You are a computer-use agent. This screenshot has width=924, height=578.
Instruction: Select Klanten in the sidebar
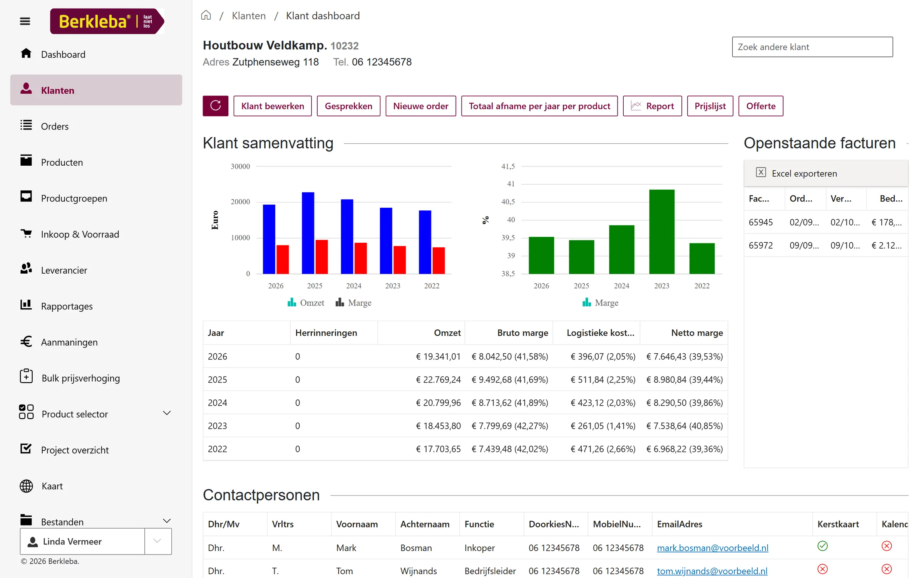pos(96,90)
